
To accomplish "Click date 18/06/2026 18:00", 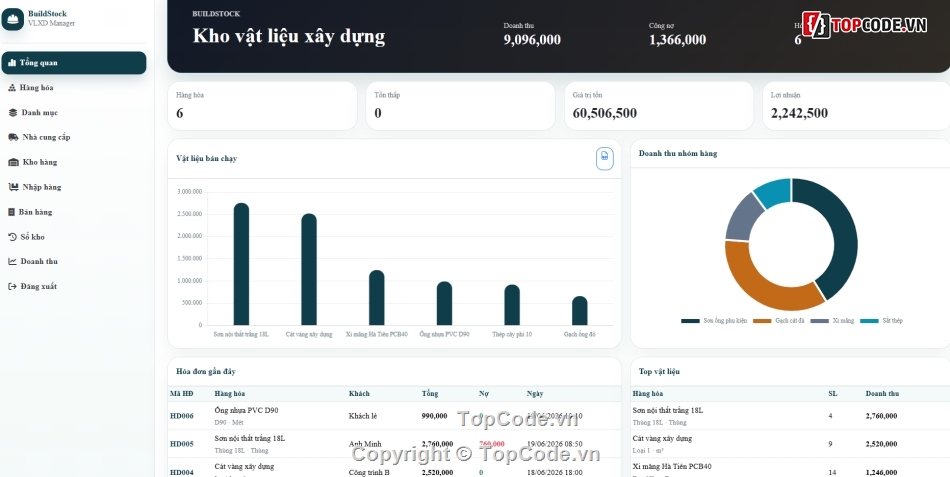I will pos(554,472).
